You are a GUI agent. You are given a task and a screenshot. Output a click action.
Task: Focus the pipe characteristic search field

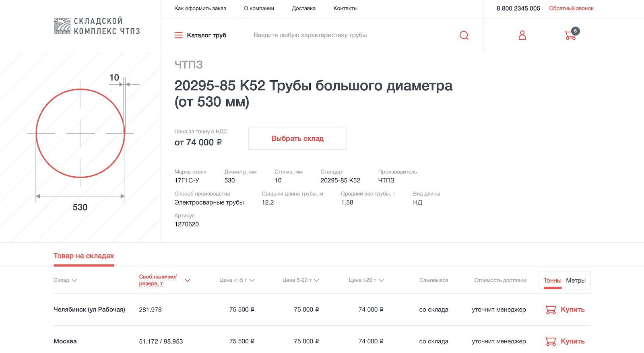tap(350, 35)
